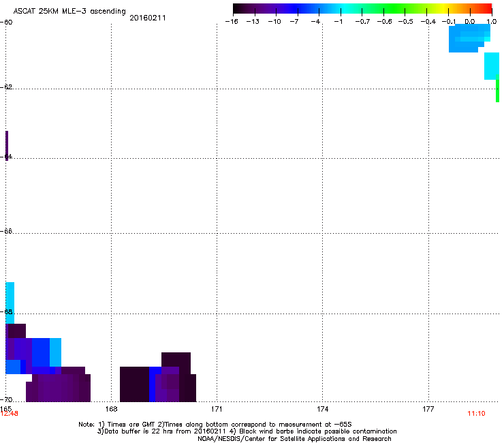Click the colorbar label -0.7
Image resolution: width=504 pixels, height=443 pixels.
coord(362,22)
